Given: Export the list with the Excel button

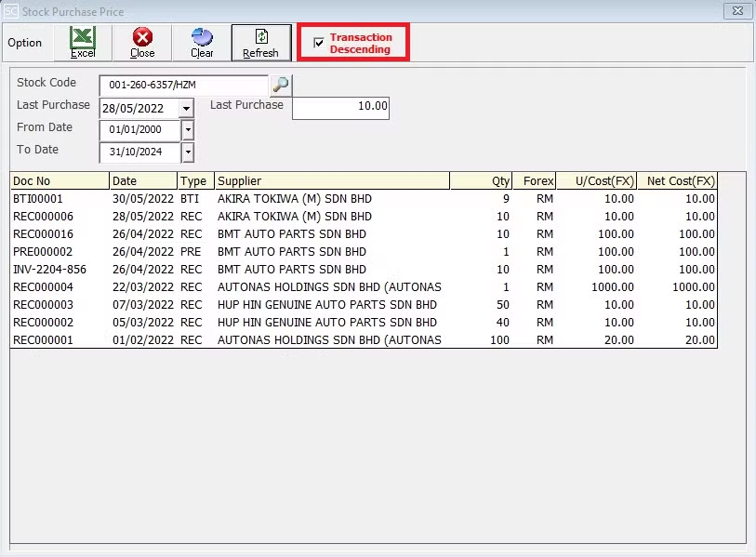Looking at the screenshot, I should 83,43.
